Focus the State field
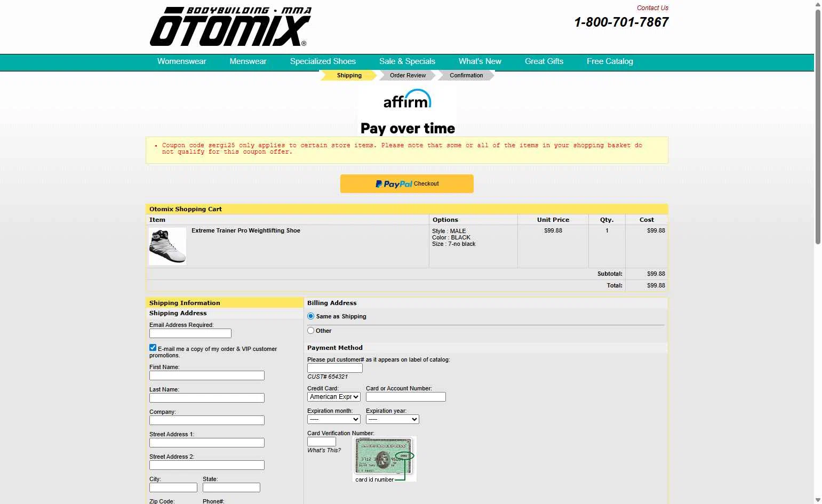The width and height of the screenshot is (822, 504). (x=232, y=487)
